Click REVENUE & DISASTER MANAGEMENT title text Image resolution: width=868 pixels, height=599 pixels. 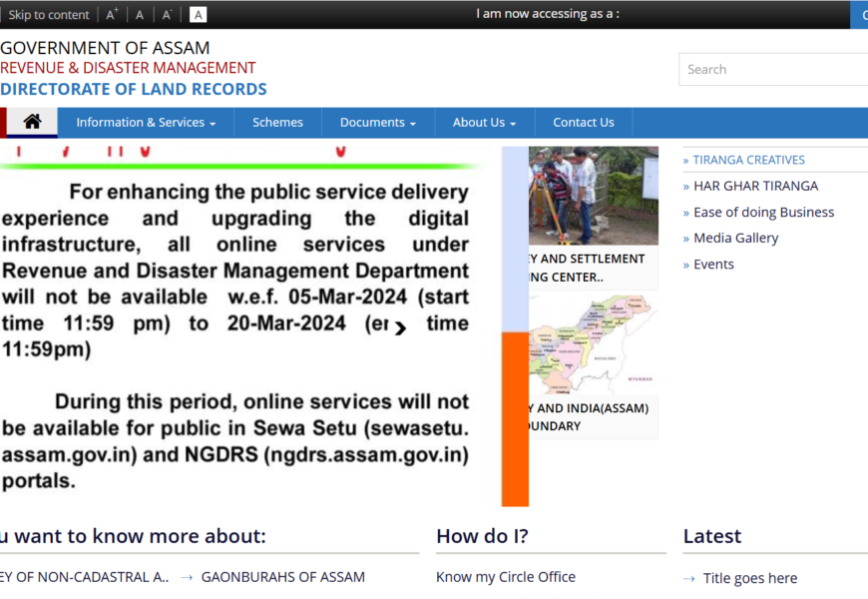128,68
